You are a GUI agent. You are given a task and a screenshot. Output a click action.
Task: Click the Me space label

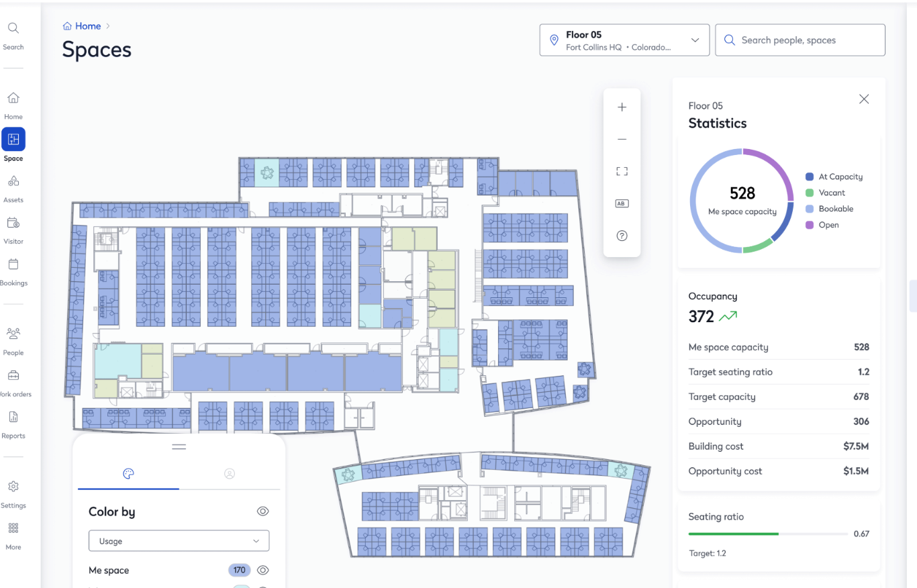point(109,571)
